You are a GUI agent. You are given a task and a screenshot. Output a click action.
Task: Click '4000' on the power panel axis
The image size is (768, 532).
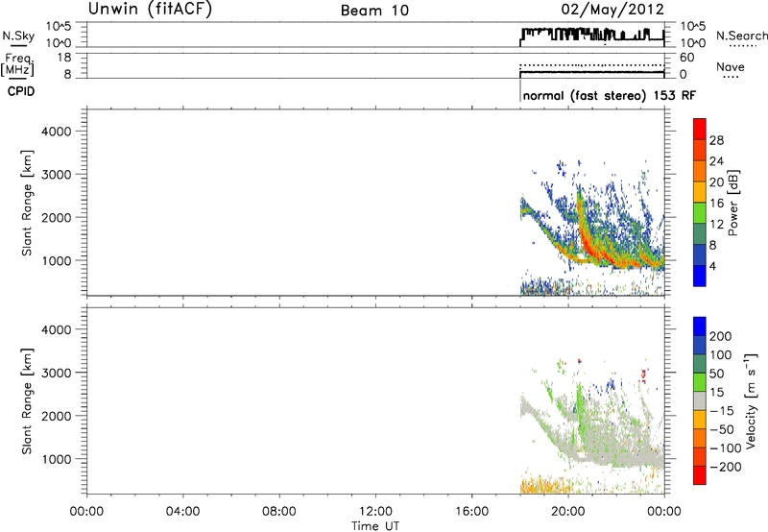(57, 132)
